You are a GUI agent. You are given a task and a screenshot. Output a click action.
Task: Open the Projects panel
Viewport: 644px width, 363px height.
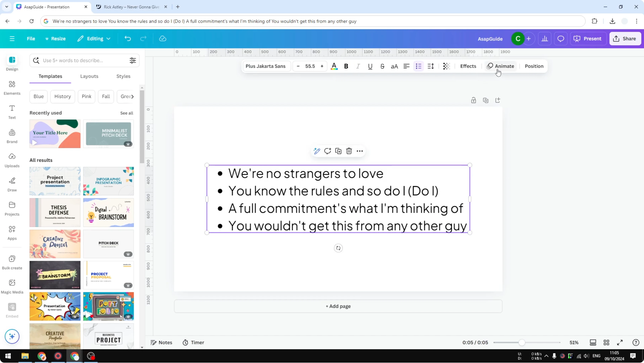12,209
